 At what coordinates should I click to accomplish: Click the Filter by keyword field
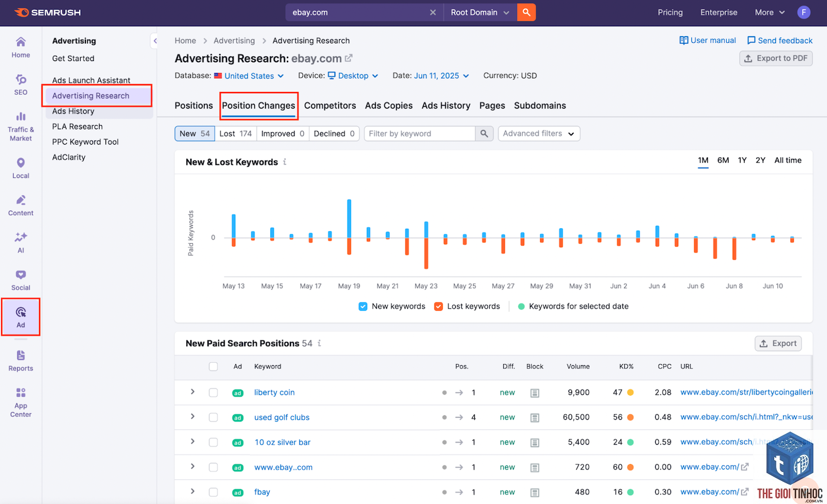(420, 133)
